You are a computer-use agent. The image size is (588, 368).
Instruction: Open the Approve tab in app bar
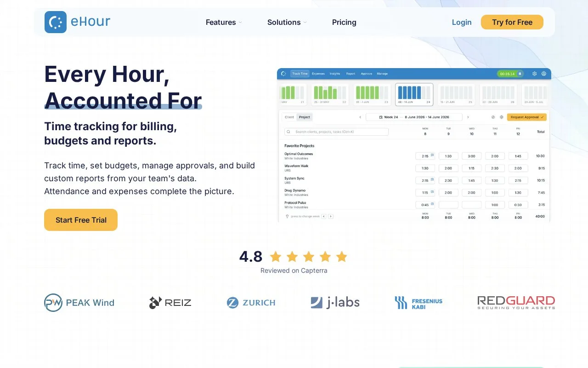pos(367,74)
